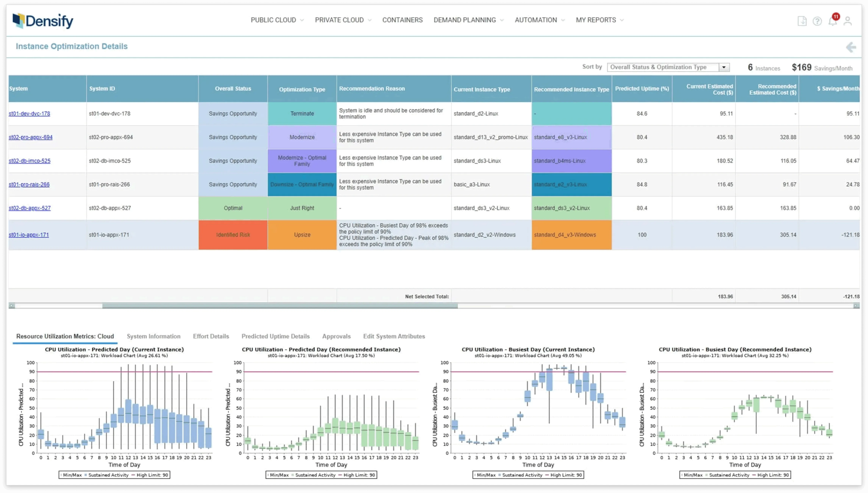Click the scrollbar left arrow
The image size is (868, 493).
12,306
